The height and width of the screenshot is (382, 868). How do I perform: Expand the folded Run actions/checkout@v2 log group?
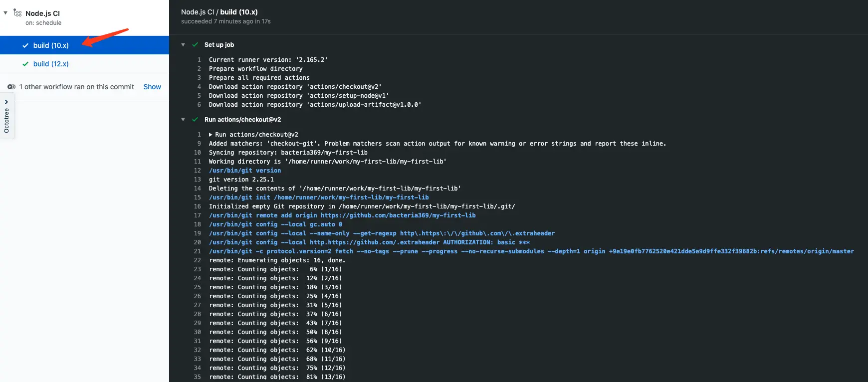click(x=211, y=135)
